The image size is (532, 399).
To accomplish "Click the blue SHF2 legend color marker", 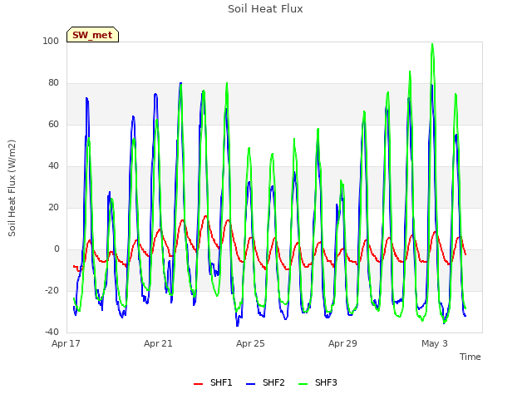I will tap(250, 384).
